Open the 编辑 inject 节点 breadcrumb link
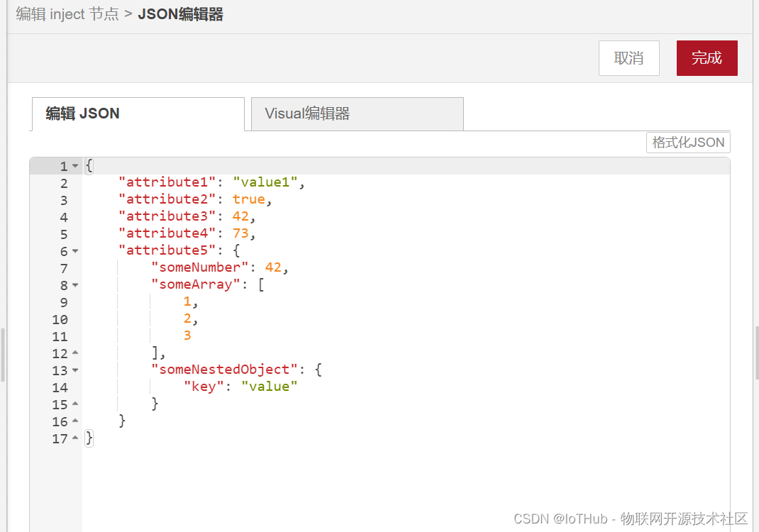The image size is (759, 532). coord(67,14)
